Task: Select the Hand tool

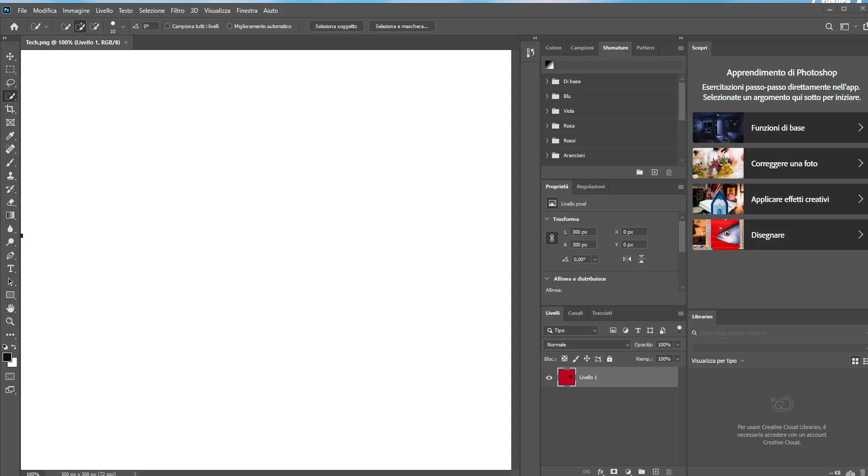Action: 10,308
